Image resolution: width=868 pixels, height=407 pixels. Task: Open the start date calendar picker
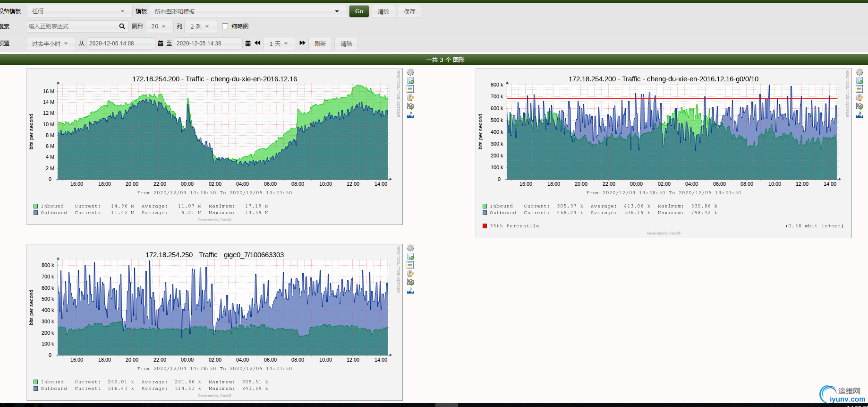(x=161, y=43)
